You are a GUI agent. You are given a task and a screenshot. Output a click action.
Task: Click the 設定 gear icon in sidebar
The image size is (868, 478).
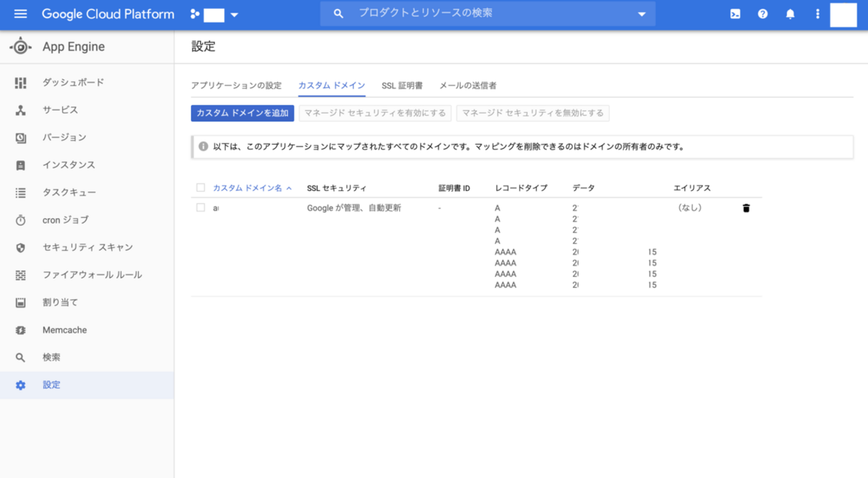(21, 385)
